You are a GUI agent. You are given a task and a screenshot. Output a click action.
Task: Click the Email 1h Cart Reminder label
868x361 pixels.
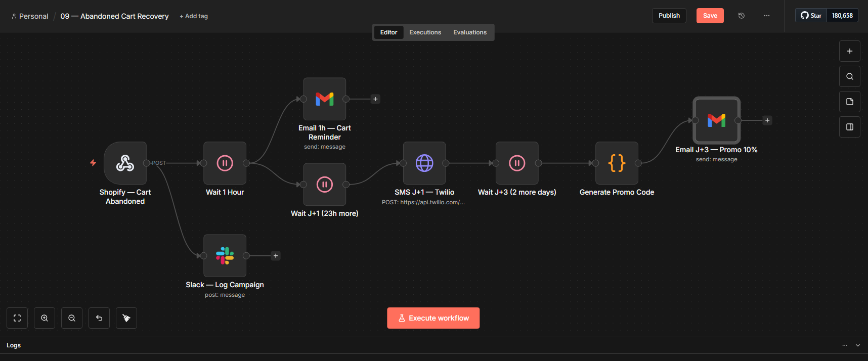click(325, 132)
